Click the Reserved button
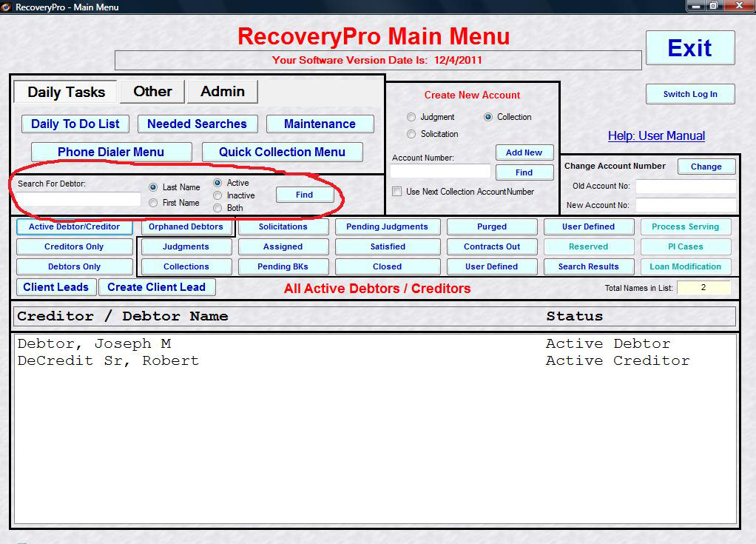The image size is (756, 544). coord(589,246)
